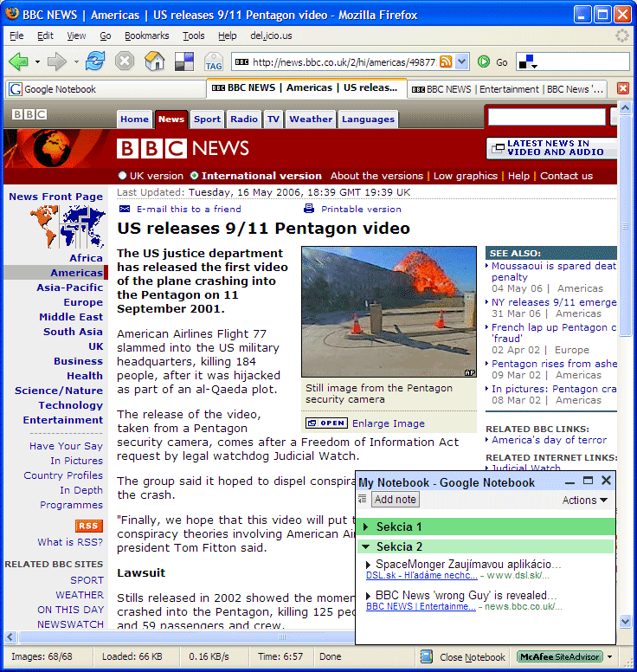The image size is (637, 672).
Task: Open the del.icio.us bookmarks icon
Action: click(x=184, y=61)
